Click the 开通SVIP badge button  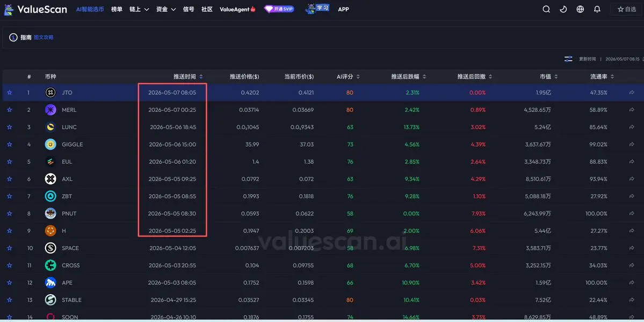279,9
